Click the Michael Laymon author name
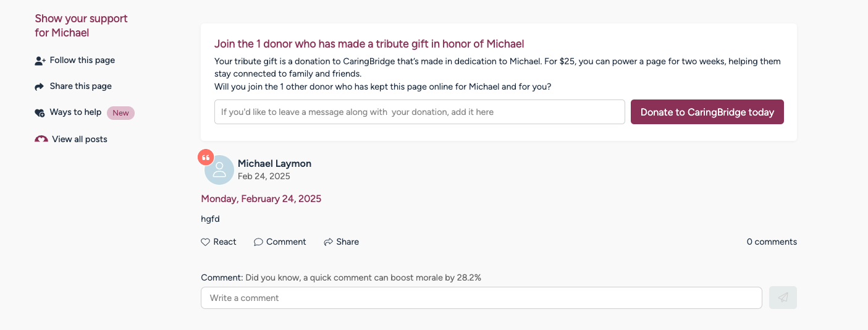This screenshot has width=868, height=330. point(274,164)
